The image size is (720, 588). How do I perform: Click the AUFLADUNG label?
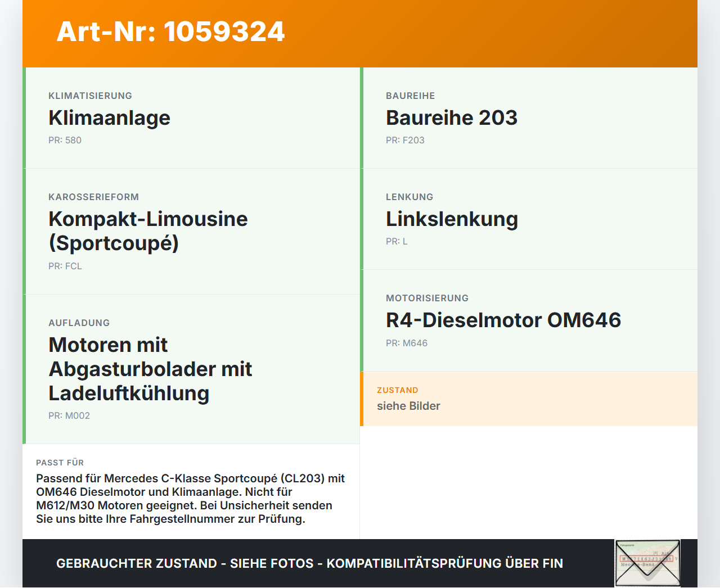(79, 323)
